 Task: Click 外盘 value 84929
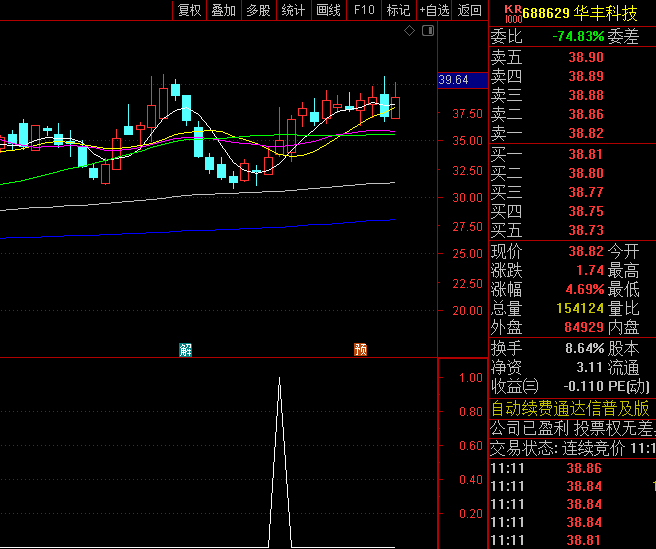584,328
